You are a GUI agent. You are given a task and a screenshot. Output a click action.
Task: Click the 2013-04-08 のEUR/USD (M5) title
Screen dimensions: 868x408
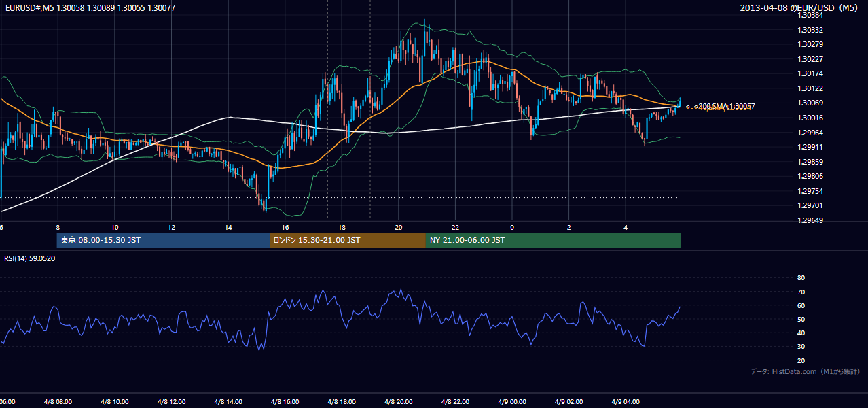[x=800, y=8]
